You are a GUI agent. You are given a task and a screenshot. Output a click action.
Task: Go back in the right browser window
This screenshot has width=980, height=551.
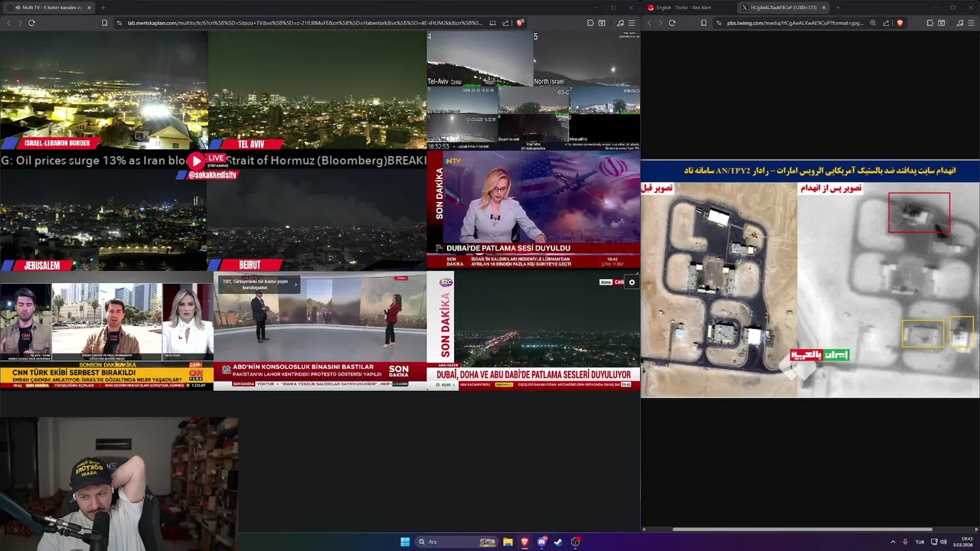click(649, 23)
